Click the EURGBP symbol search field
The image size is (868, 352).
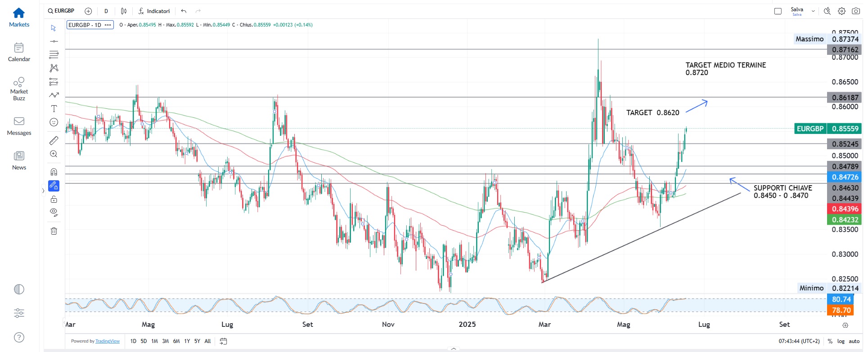click(x=61, y=11)
